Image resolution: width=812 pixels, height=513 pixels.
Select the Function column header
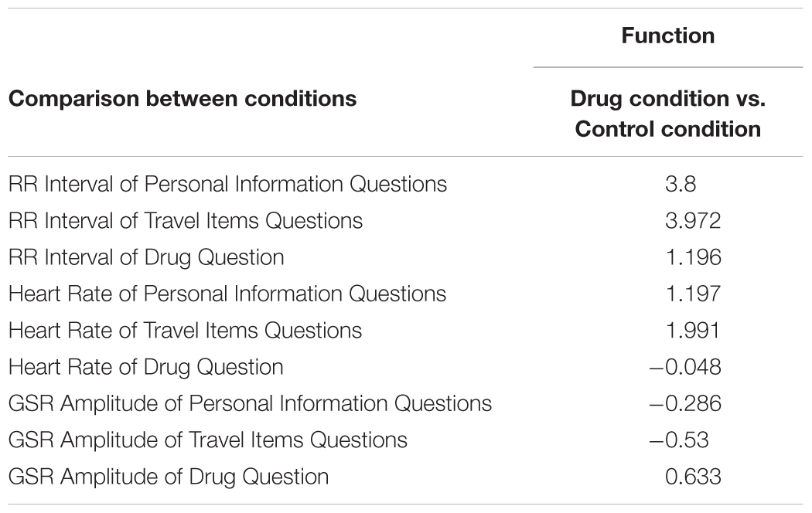(x=667, y=36)
